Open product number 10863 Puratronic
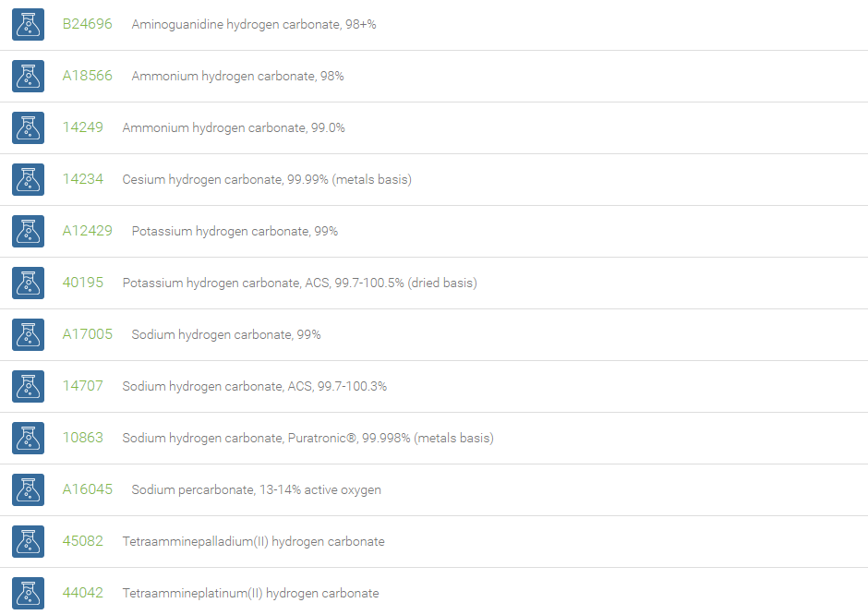Screen dimensions: 868x615 pos(82,438)
